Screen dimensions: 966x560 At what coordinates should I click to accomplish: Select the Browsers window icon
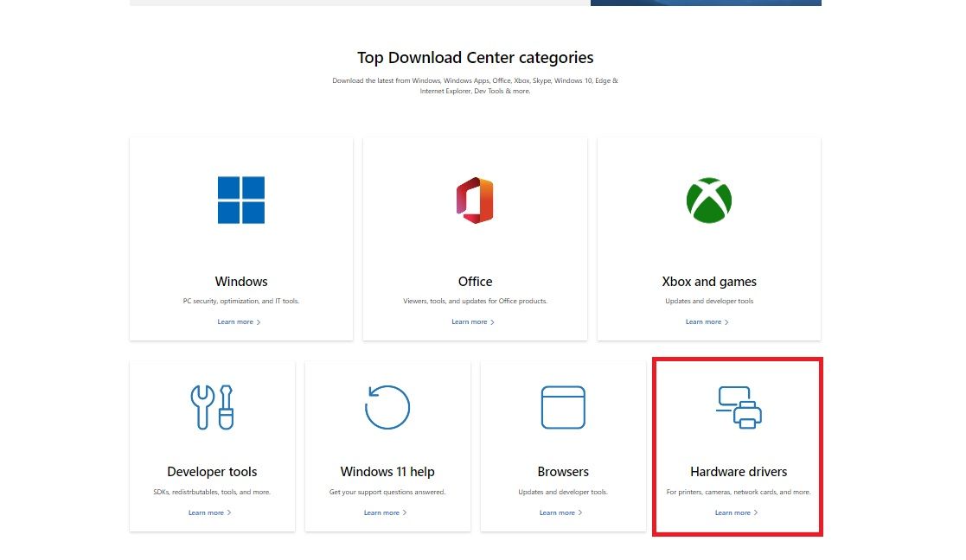[x=563, y=407]
